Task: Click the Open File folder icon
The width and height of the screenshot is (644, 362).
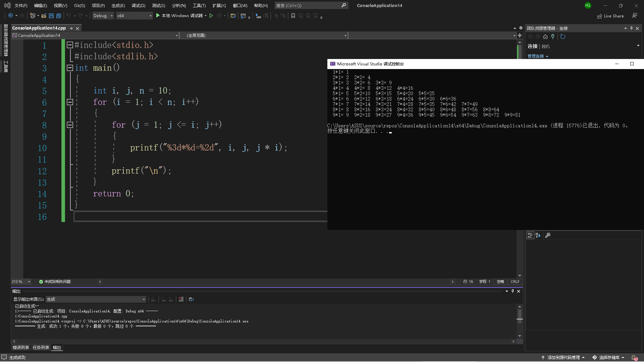Action: pyautogui.click(x=44, y=16)
